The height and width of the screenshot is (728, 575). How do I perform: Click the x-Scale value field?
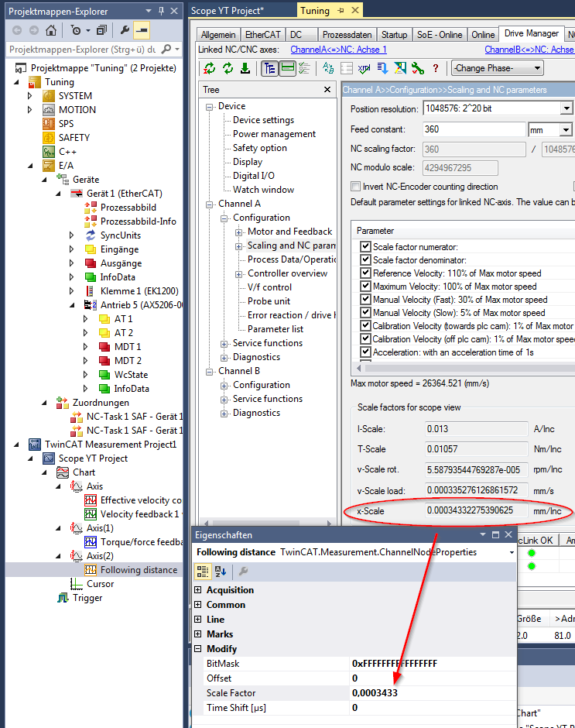tap(476, 510)
